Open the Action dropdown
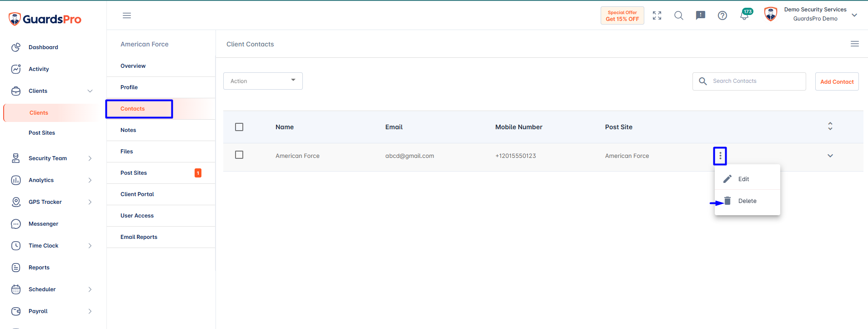Image resolution: width=868 pixels, height=329 pixels. pos(263,81)
